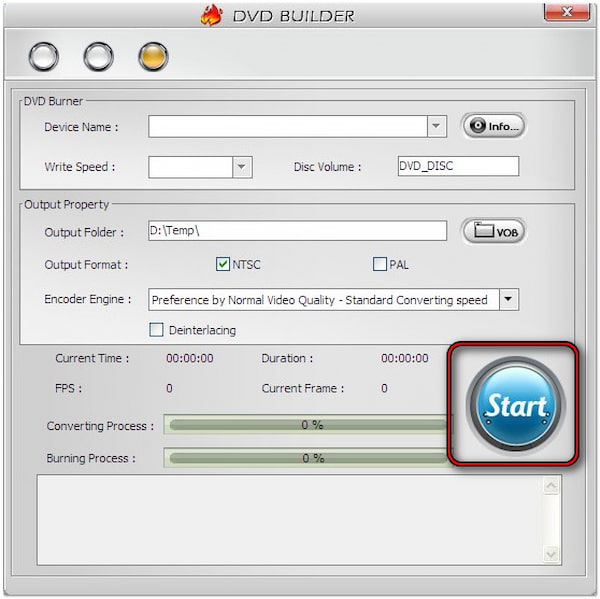
Task: Expand the Device Name dropdown
Action: (436, 126)
